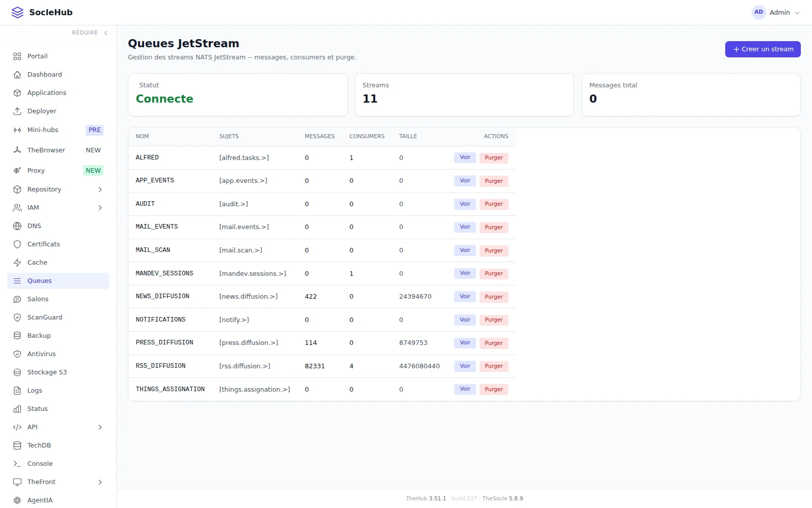Screen dimensions: 812x508
Task: Click the Salons chat icon
Action: click(x=17, y=299)
